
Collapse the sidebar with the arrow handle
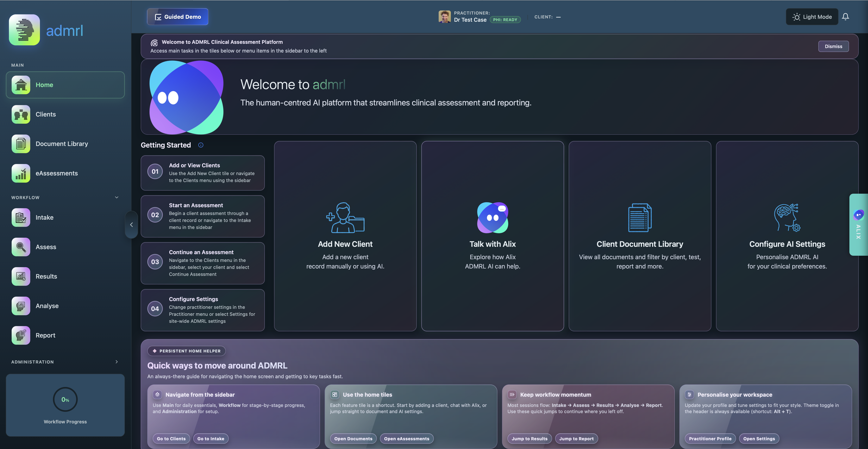(131, 224)
